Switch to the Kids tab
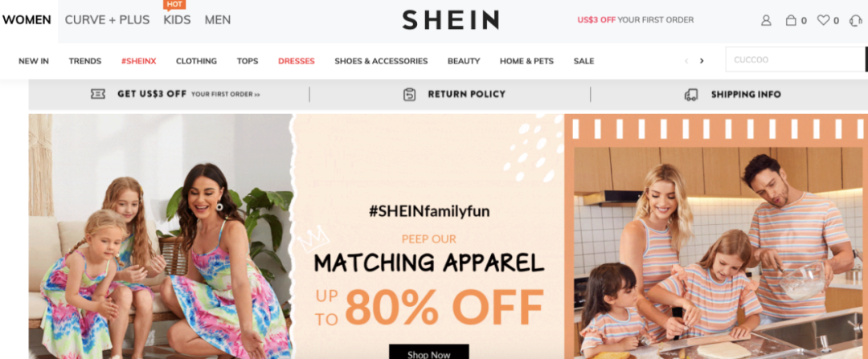The height and width of the screenshot is (359, 868). (x=177, y=20)
